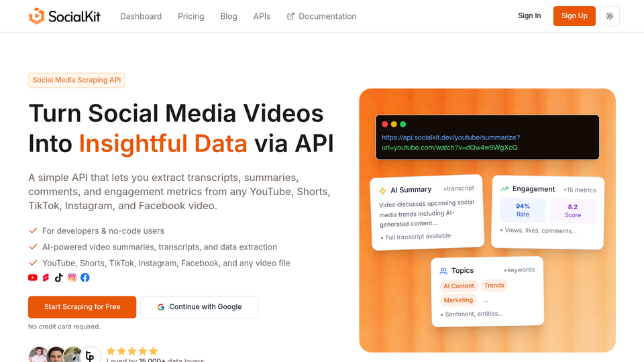
Task: Click the AI Summary lightning icon
Action: (x=382, y=191)
